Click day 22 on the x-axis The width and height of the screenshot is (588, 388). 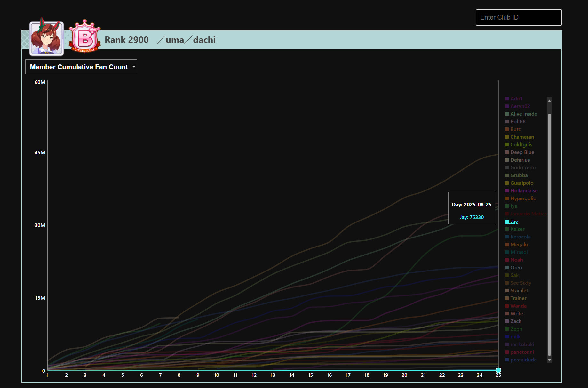point(442,375)
